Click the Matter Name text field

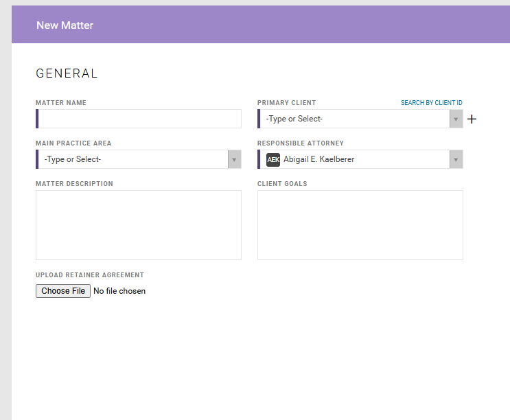[139, 119]
